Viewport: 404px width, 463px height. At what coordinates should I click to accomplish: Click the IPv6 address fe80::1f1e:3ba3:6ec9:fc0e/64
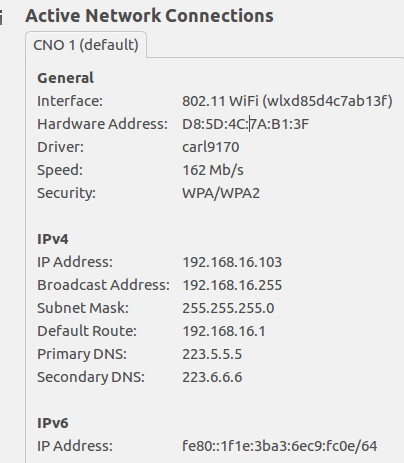click(x=280, y=446)
